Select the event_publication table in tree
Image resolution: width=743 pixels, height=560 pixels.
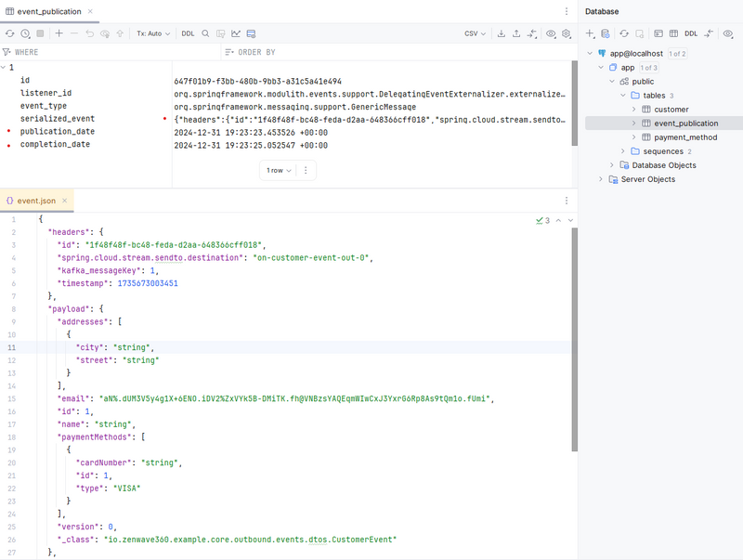(x=686, y=124)
